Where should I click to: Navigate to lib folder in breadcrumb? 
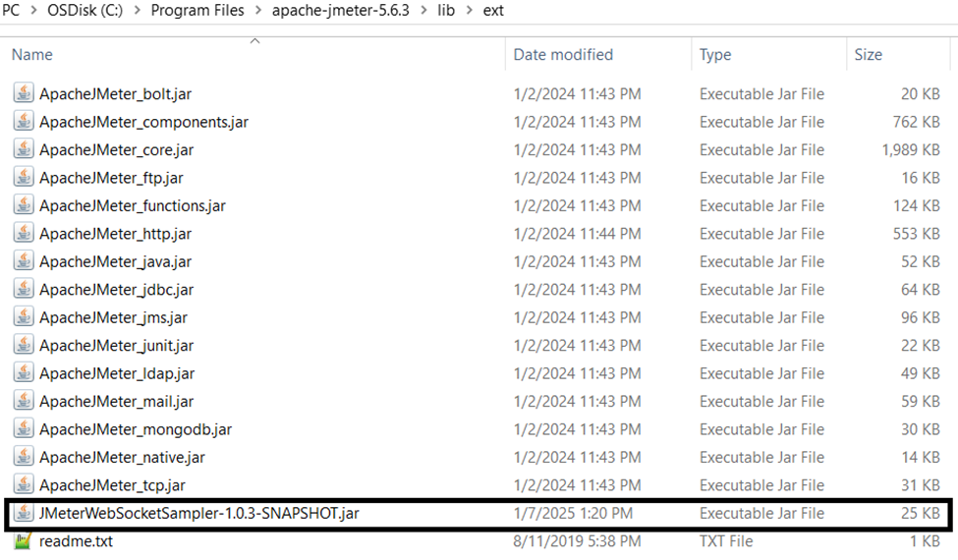(x=446, y=11)
